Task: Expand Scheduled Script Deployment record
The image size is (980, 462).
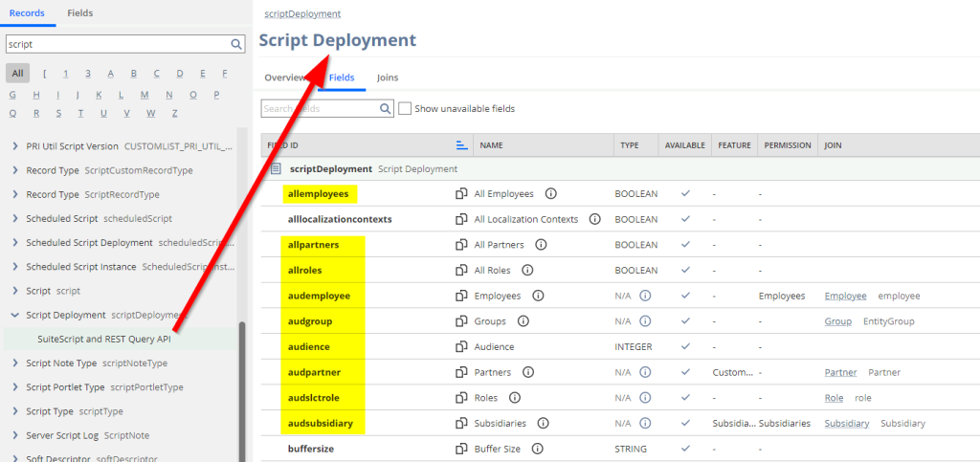Action: coord(15,243)
